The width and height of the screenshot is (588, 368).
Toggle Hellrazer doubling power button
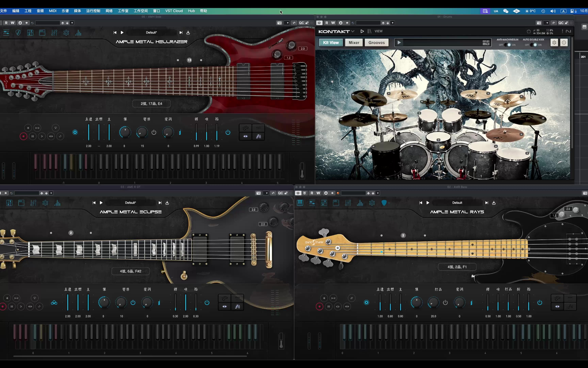point(154,132)
